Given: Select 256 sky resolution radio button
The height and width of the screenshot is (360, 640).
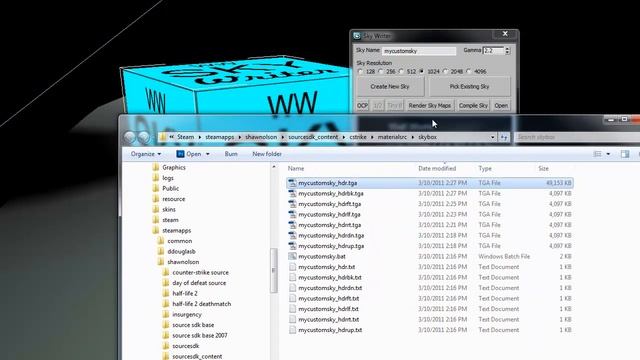Looking at the screenshot, I should [x=380, y=71].
